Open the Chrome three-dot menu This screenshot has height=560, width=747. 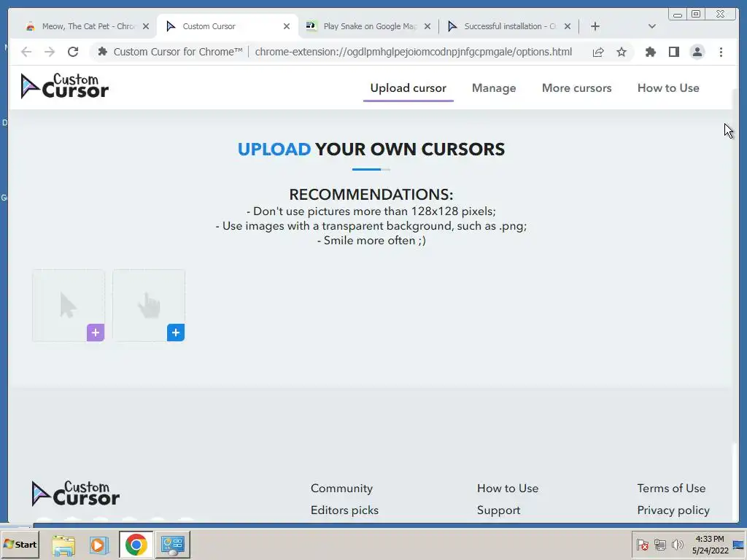(x=721, y=52)
